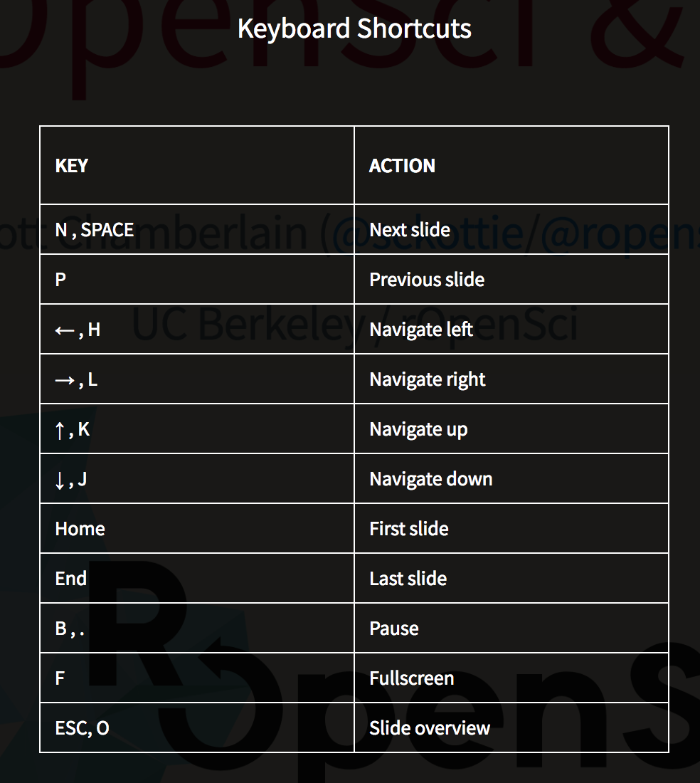
Task: Click the right arrow symbol beside L
Action: [x=64, y=380]
